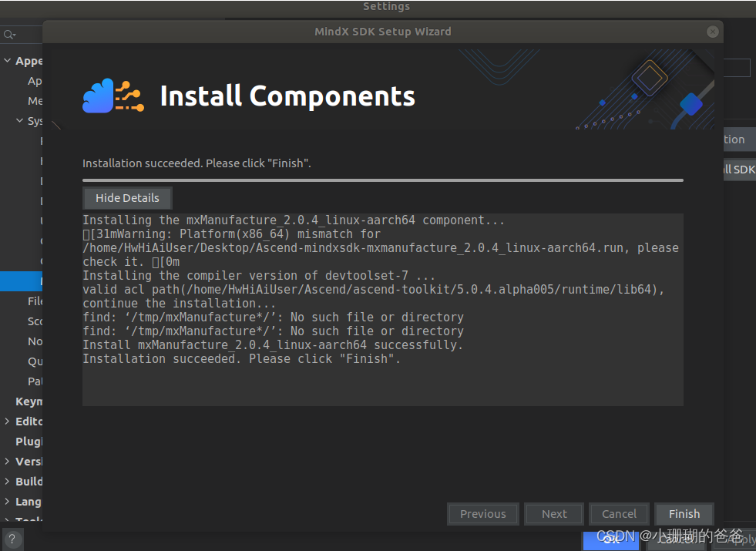Screen dimensions: 756x551
Task: Click the Hide Details button
Action: click(127, 198)
